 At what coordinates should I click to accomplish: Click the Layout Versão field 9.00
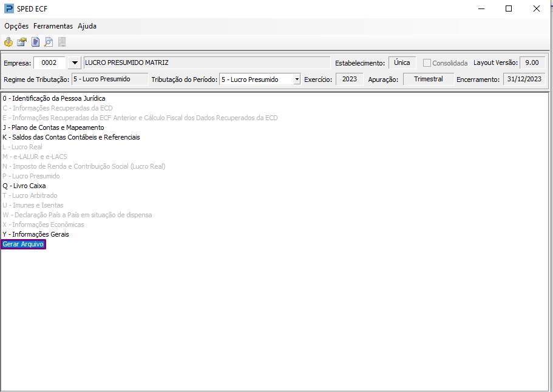click(x=532, y=63)
